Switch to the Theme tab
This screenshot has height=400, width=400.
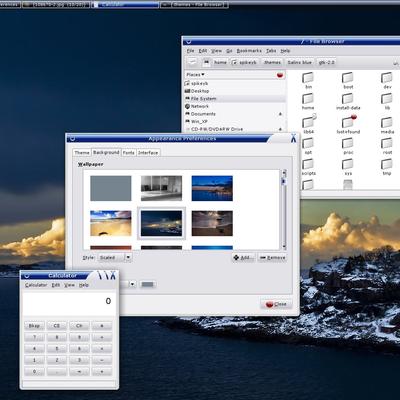click(82, 153)
